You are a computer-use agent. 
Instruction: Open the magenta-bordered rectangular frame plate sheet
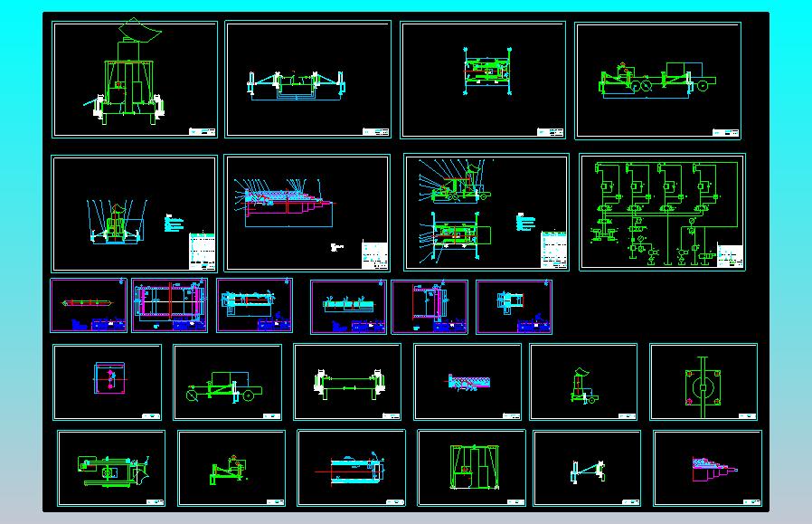pyautogui.click(x=170, y=305)
